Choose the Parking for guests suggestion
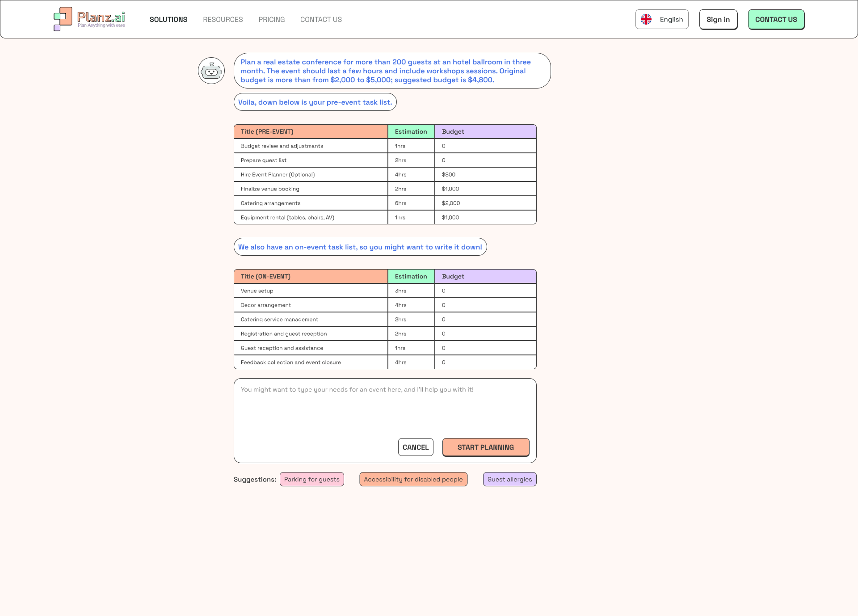Image resolution: width=858 pixels, height=616 pixels. point(312,479)
